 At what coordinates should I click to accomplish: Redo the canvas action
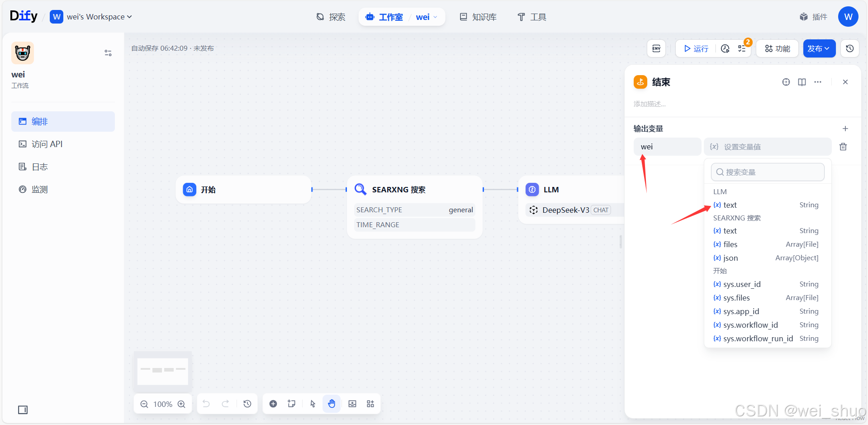[x=225, y=404]
